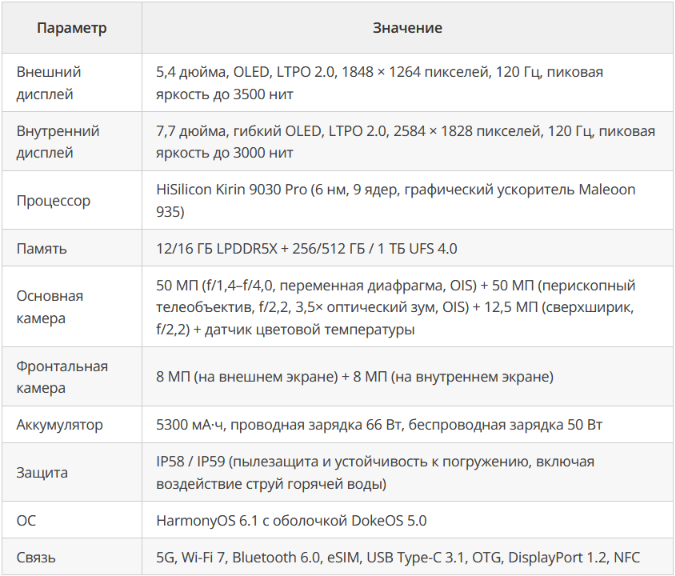Viewport: 675px width, 576px height.
Task: Click the HiSilicon Kirin 9030 Pro value
Action: click(x=396, y=201)
